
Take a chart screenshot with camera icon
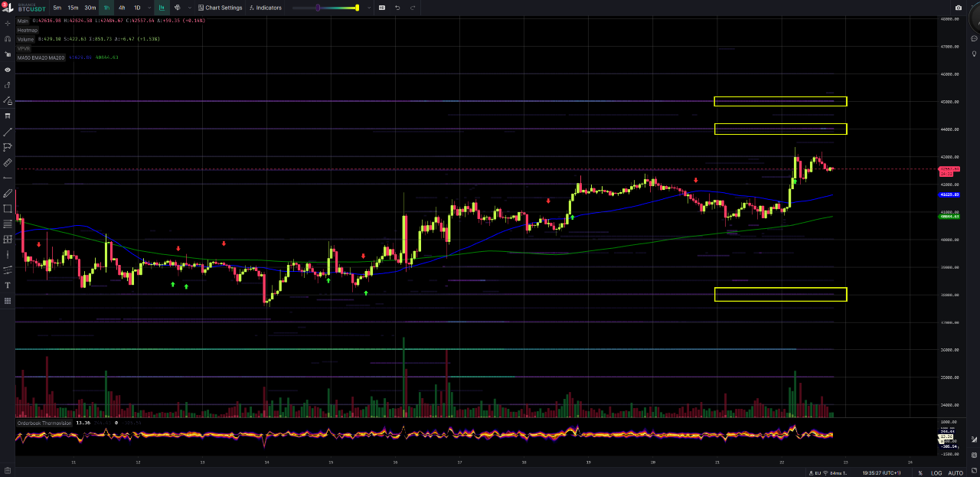959,8
